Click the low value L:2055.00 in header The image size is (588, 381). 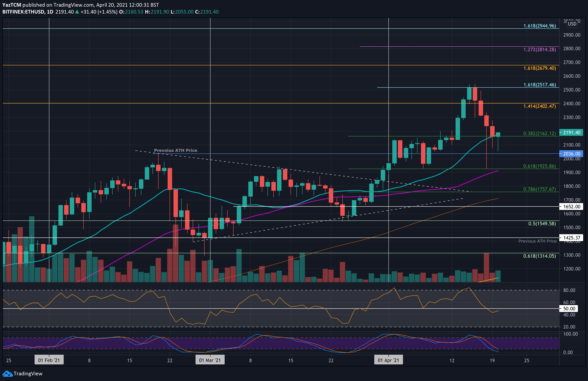pos(182,12)
